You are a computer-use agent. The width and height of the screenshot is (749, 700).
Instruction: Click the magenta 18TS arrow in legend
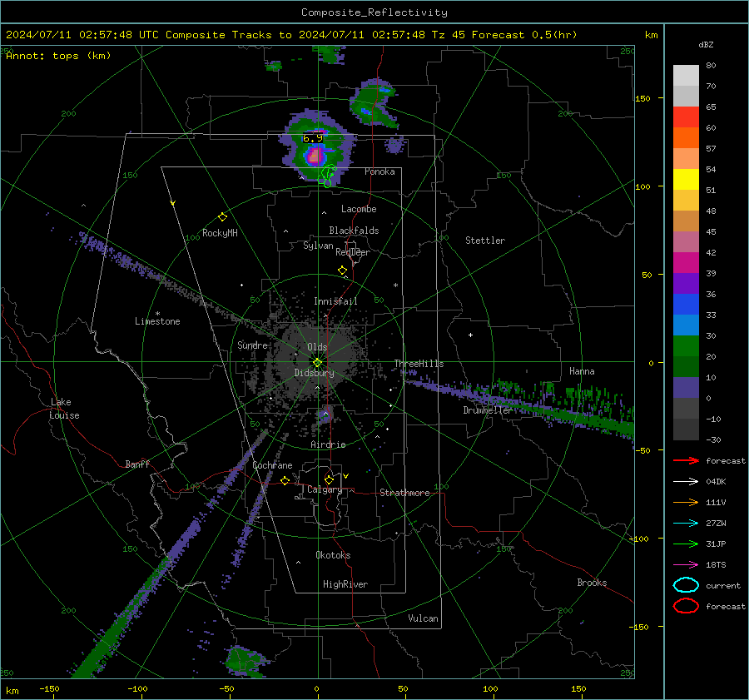(686, 565)
